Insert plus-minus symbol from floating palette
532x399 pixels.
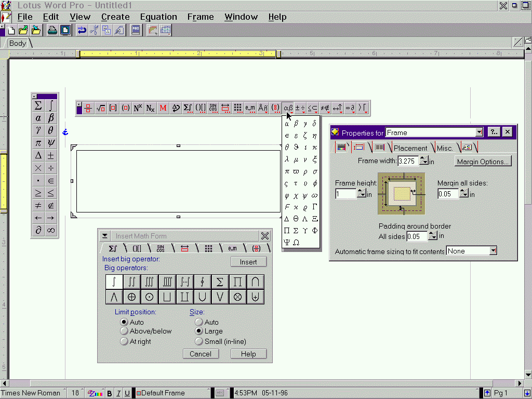click(51, 155)
